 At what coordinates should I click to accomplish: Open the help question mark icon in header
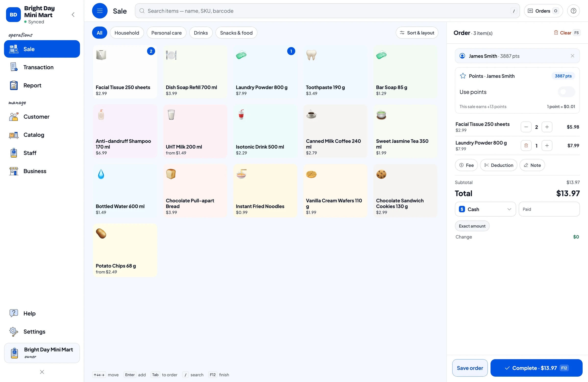coord(573,11)
